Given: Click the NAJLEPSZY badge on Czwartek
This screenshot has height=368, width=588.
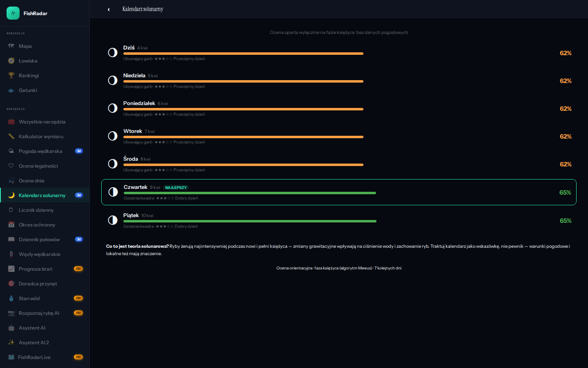Looking at the screenshot, I should point(176,188).
